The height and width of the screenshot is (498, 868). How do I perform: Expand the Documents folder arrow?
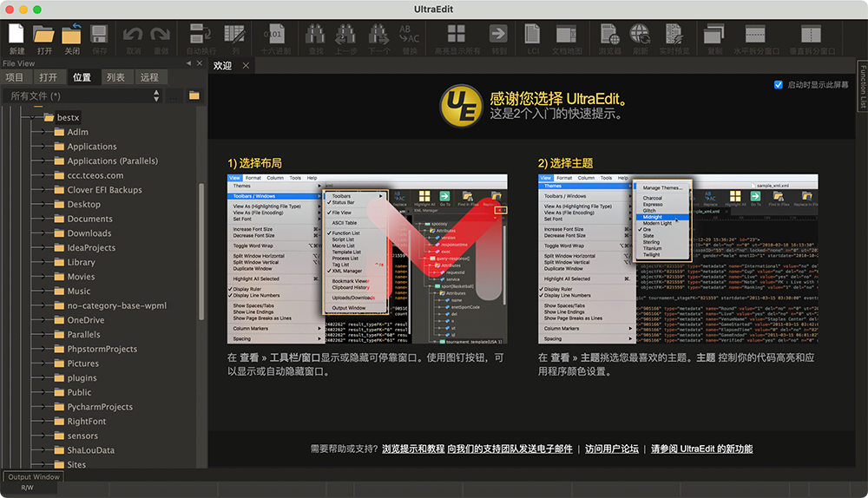click(x=42, y=220)
